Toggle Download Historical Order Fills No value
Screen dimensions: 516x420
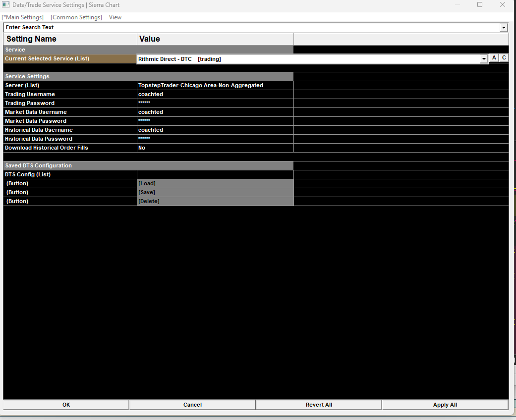pyautogui.click(x=215, y=148)
